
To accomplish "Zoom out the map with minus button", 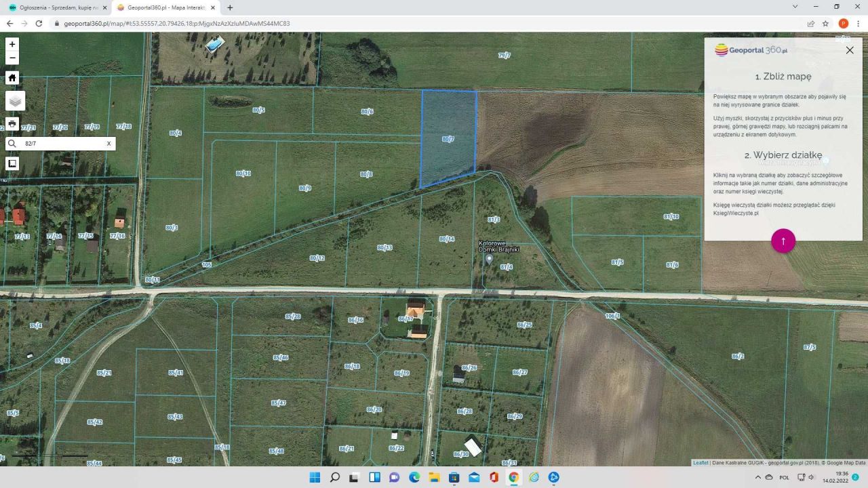I will click(x=12, y=58).
